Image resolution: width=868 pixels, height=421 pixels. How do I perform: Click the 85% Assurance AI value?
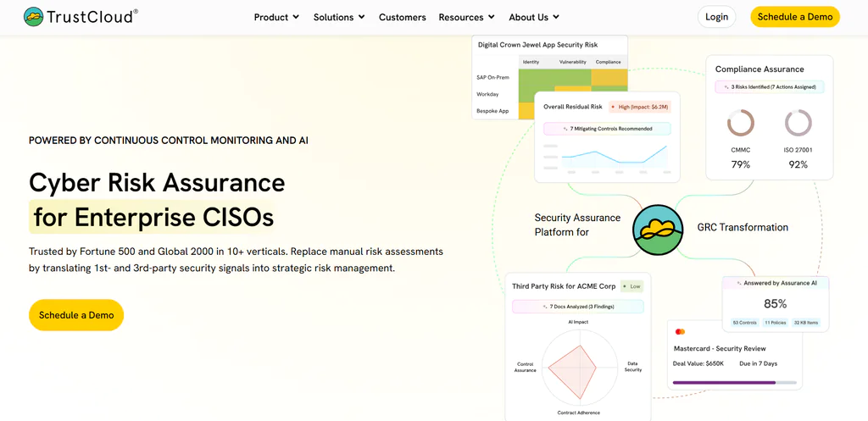point(775,304)
